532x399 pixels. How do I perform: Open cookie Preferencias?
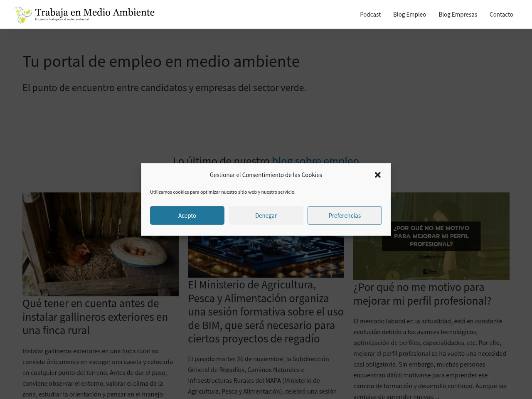[345, 215]
